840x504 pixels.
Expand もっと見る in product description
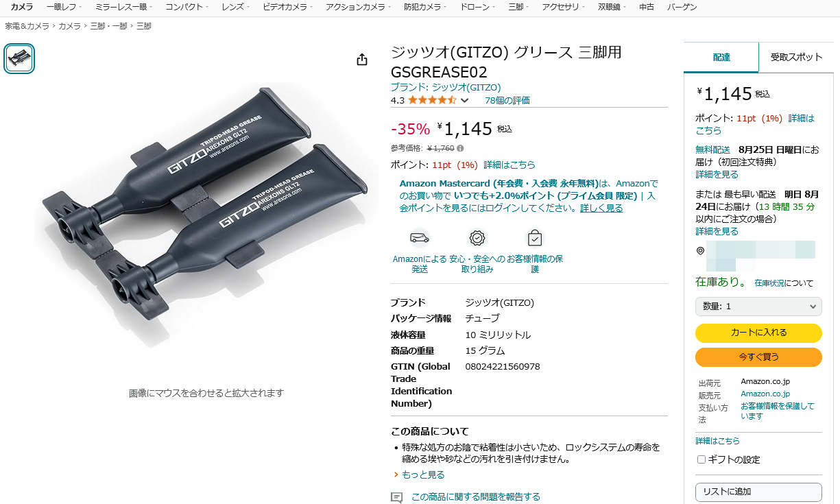click(419, 475)
